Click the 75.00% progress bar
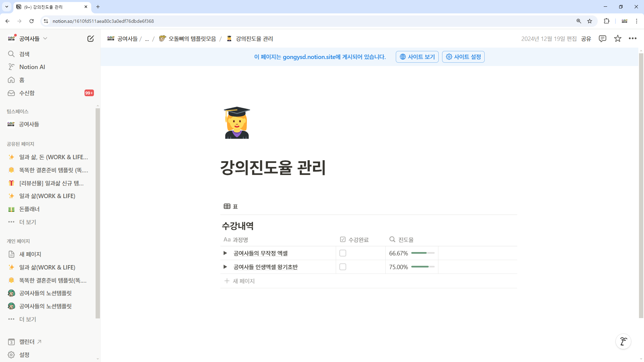This screenshot has width=644, height=362. 423,266
